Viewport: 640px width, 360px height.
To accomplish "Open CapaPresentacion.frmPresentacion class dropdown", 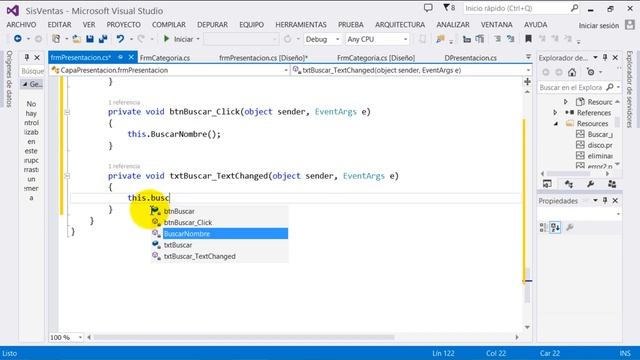I will pos(170,70).
